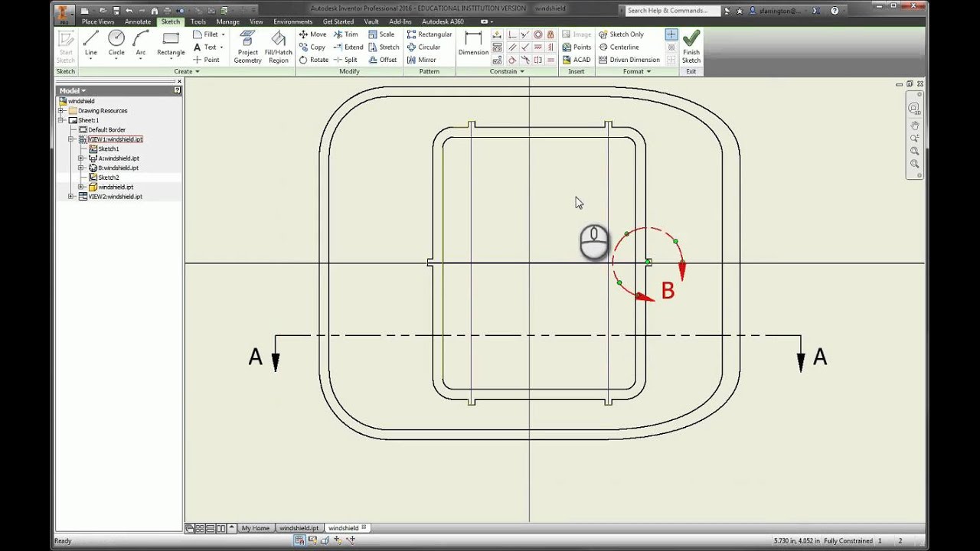Viewport: 980px width, 551px height.
Task: Select the Dimension tool
Action: tap(473, 44)
